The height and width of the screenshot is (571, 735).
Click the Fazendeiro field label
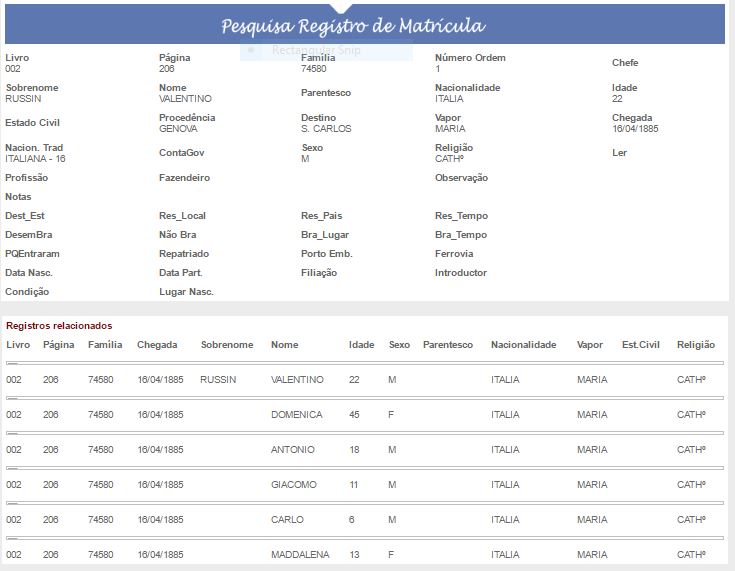(x=184, y=178)
